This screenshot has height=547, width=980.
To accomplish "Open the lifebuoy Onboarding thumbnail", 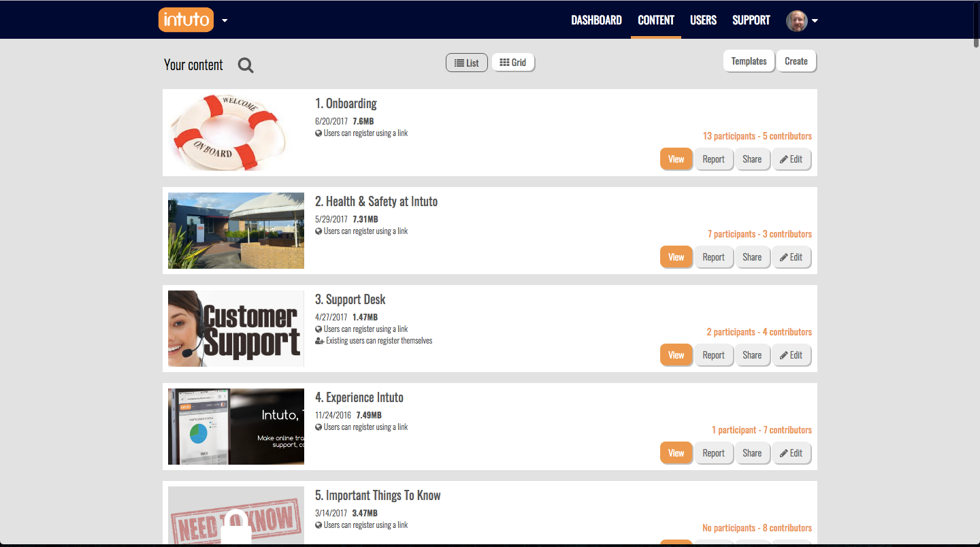I will point(236,133).
